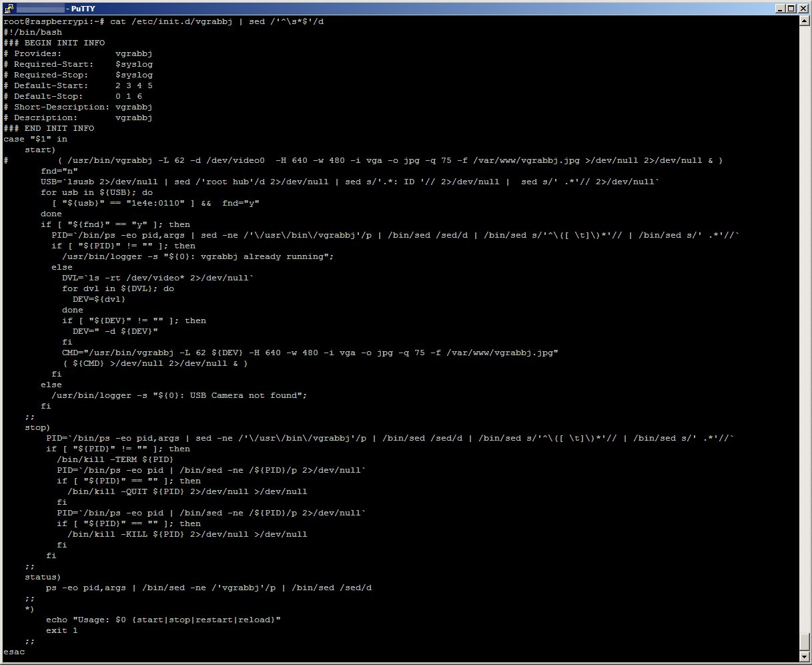Click the scrollbar down arrow
812x665 pixels.
point(804,656)
